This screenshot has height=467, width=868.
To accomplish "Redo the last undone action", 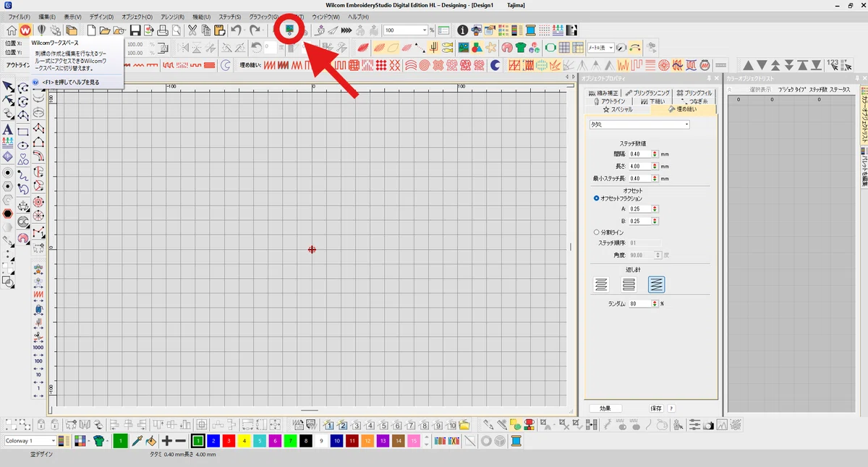I will (255, 30).
